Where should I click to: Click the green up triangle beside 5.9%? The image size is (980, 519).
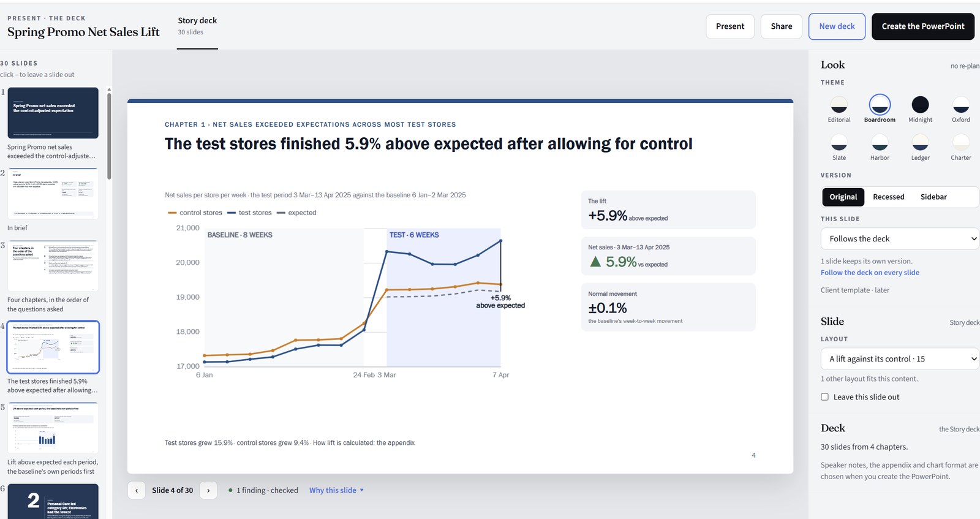tap(595, 262)
